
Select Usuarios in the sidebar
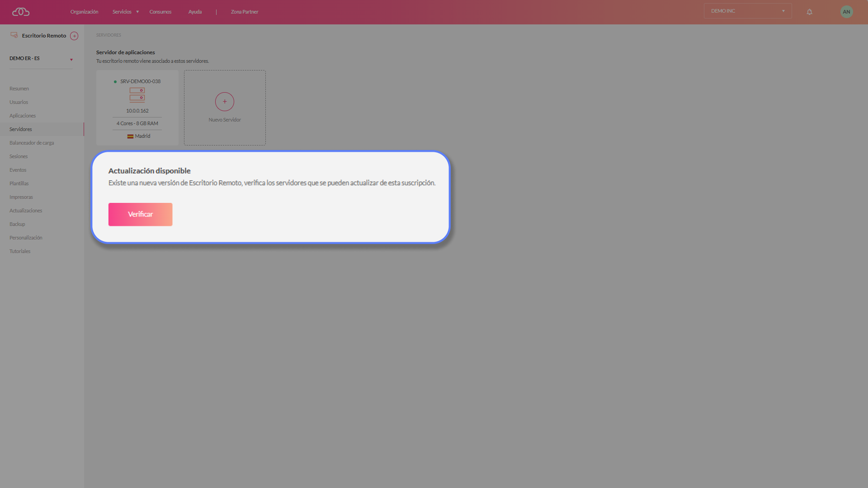(x=19, y=102)
